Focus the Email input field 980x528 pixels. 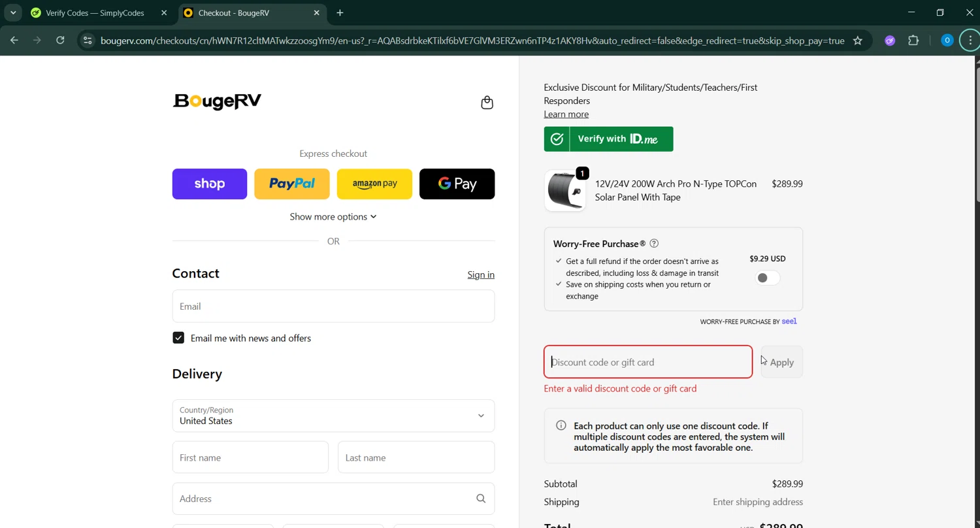click(x=333, y=306)
